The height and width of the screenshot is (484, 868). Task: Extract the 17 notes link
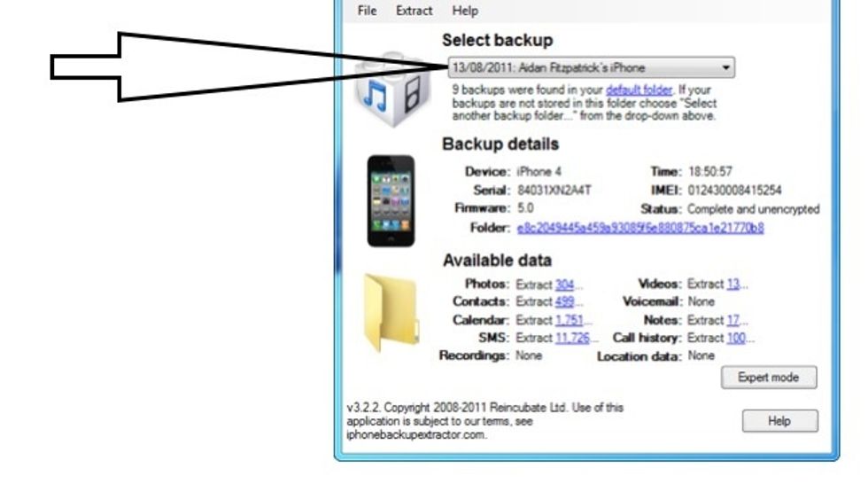point(733,320)
